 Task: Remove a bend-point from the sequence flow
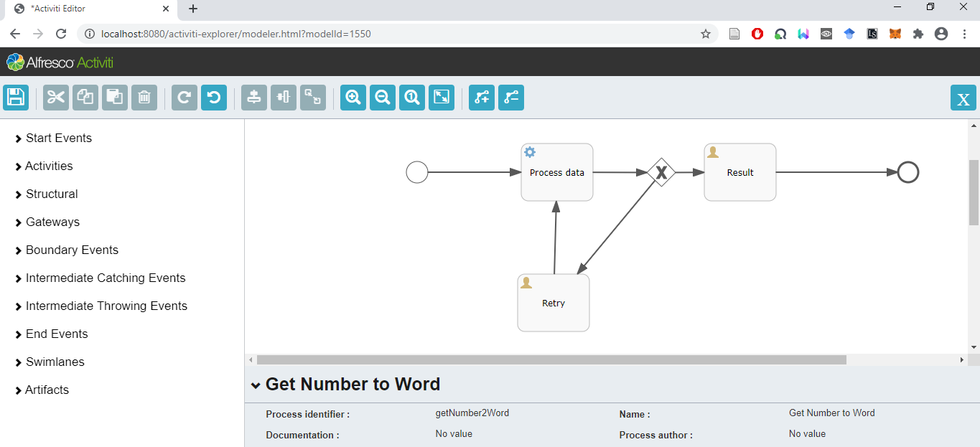coord(511,98)
